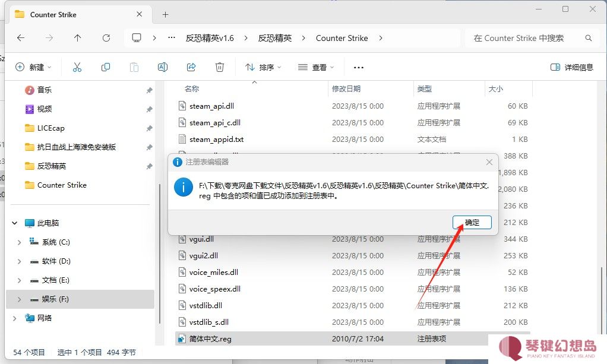The height and width of the screenshot is (364, 607).
Task: Expand the 文档 (E:) drive
Action: pyautogui.click(x=20, y=280)
